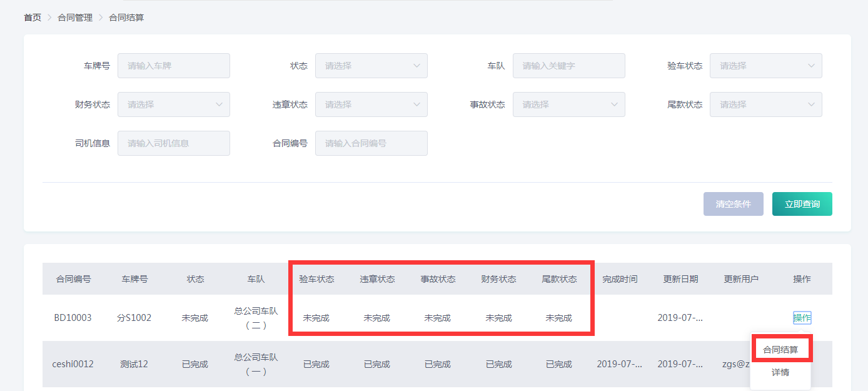Image resolution: width=868 pixels, height=391 pixels.
Task: Click the 司机信息 text field
Action: tap(173, 143)
